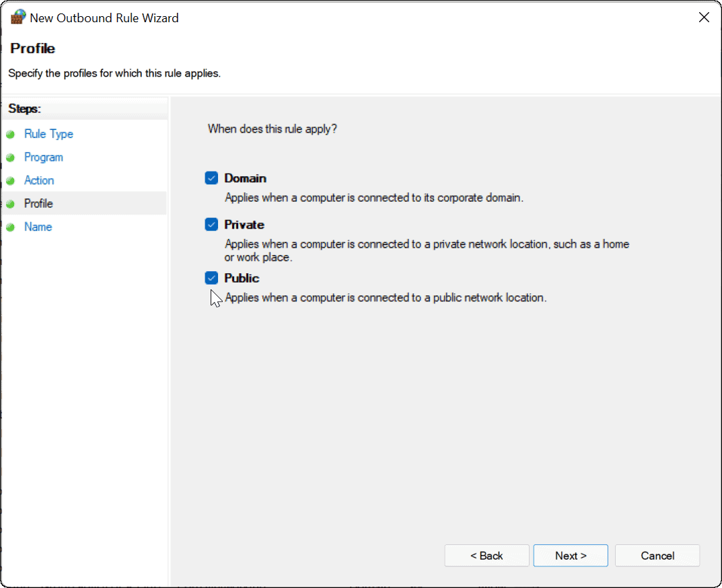Select the Program step

point(43,157)
